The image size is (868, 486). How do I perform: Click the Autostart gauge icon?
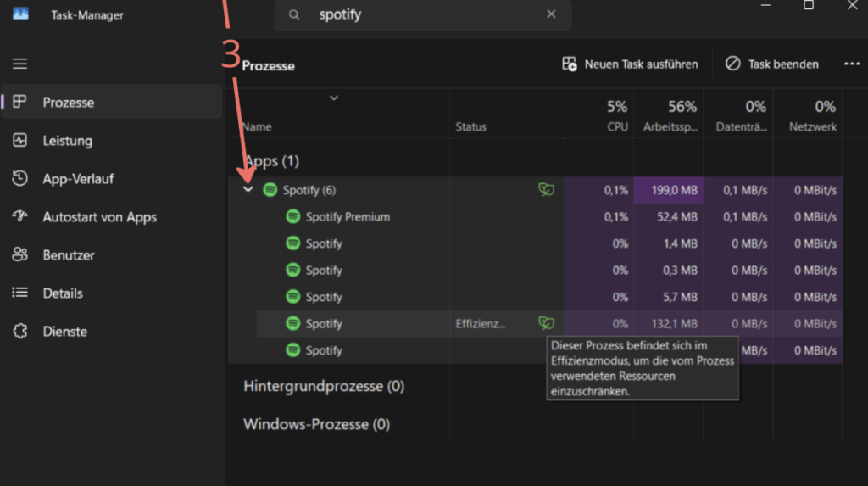pos(20,216)
